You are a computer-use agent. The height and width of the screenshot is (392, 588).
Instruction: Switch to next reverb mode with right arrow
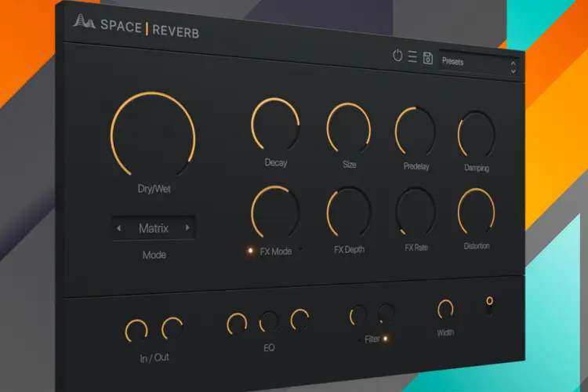pyautogui.click(x=187, y=227)
